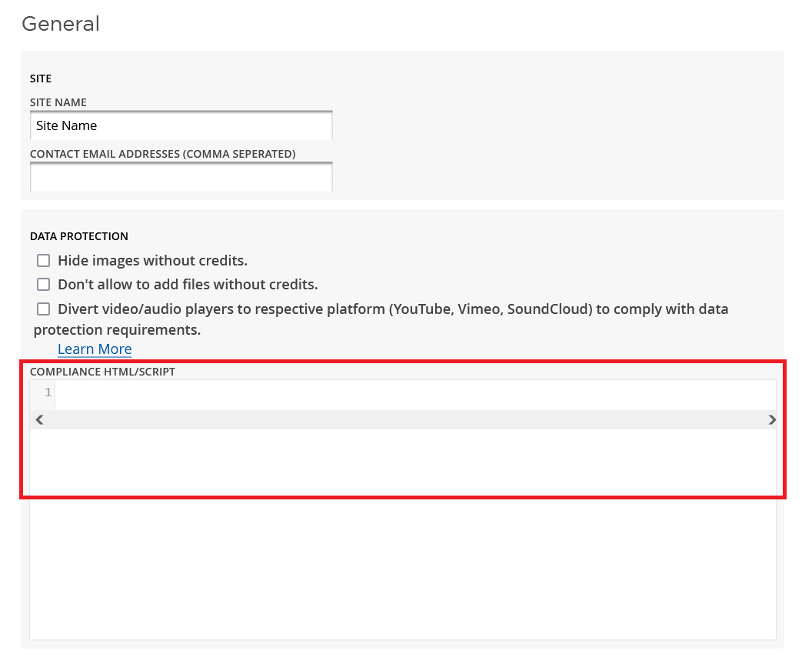
Task: Place cursor on line 1 of the code editor
Action: point(415,393)
